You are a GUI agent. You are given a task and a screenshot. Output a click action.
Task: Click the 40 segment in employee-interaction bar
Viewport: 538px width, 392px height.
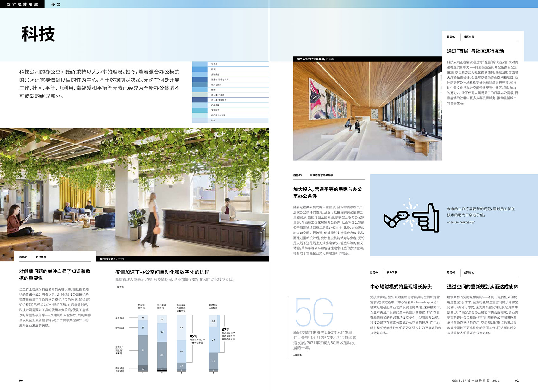pyautogui.click(x=181, y=352)
